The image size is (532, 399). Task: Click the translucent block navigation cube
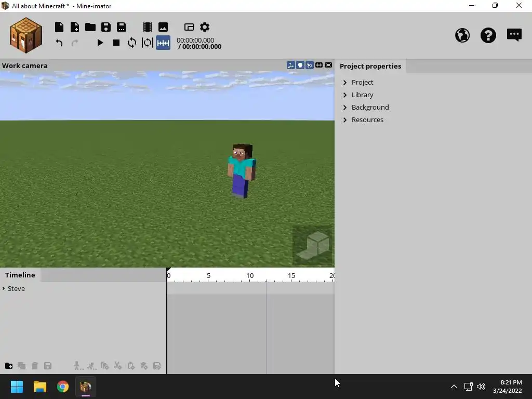312,245
